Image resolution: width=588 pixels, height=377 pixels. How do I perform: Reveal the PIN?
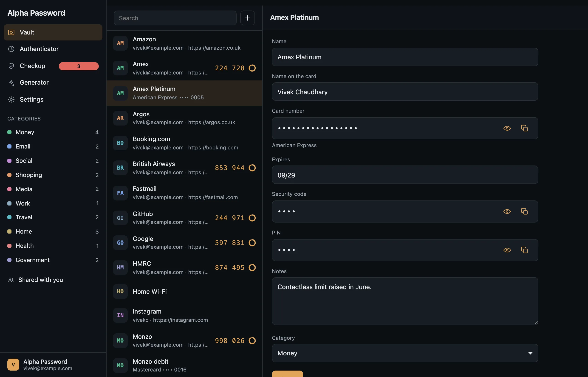point(507,250)
